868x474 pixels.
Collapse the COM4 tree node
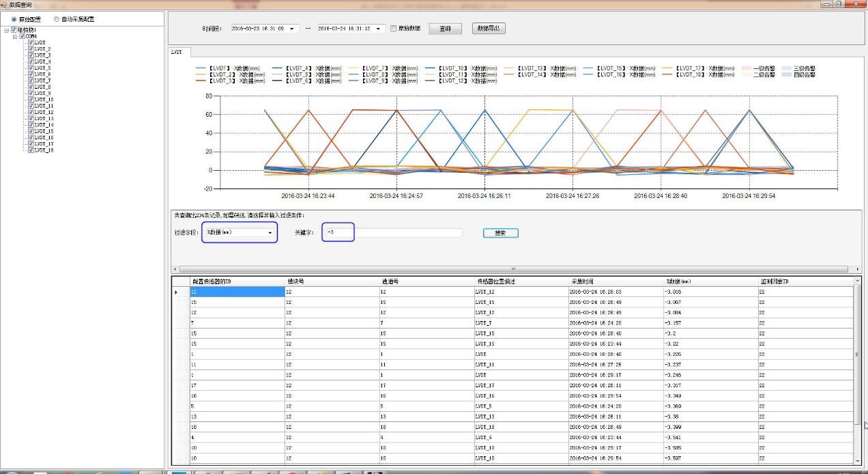[x=14, y=36]
